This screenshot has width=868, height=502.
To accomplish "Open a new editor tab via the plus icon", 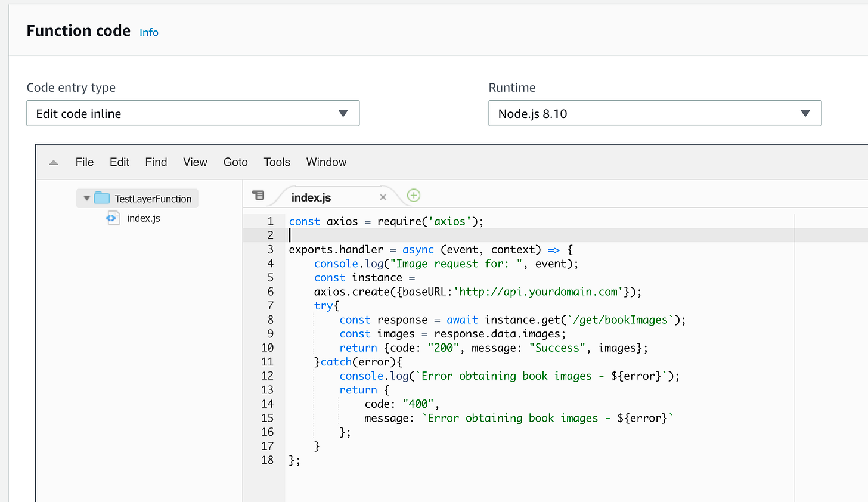I will (x=414, y=195).
